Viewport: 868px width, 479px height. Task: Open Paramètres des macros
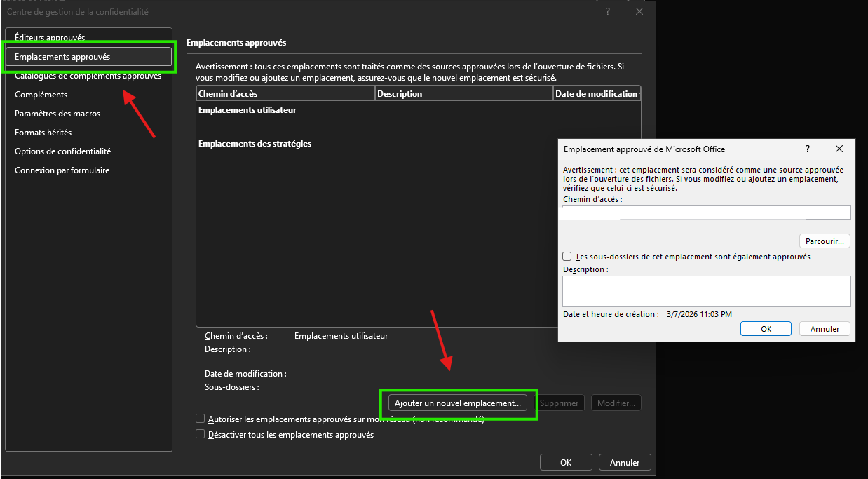[57, 114]
